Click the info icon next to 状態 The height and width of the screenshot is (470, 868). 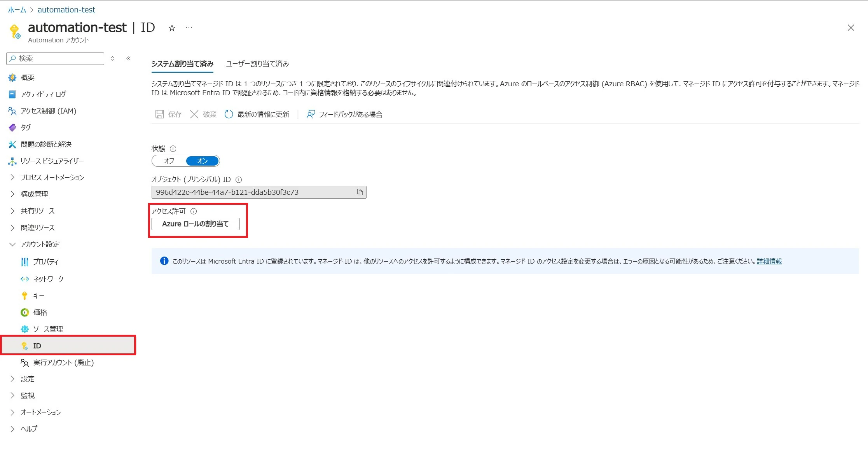point(173,149)
